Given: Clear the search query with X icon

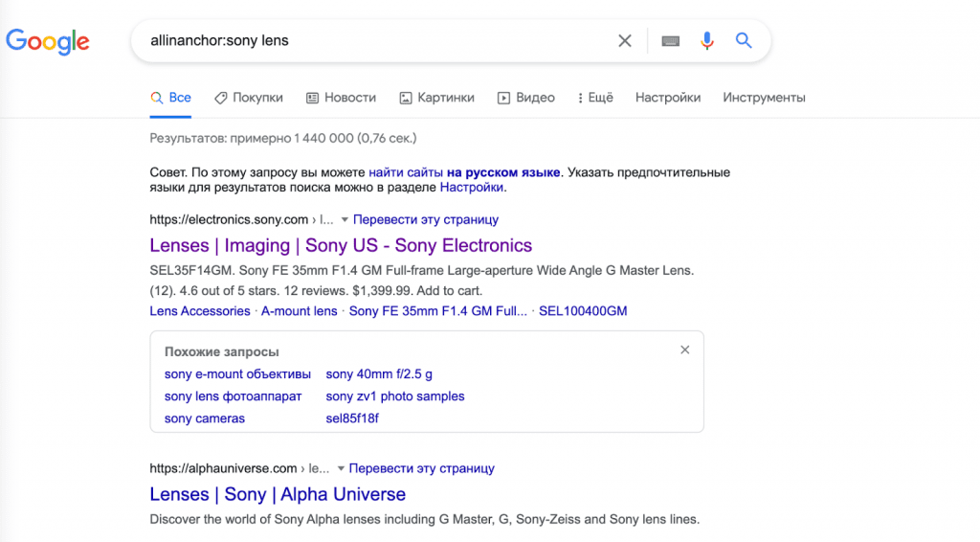Looking at the screenshot, I should point(625,41).
